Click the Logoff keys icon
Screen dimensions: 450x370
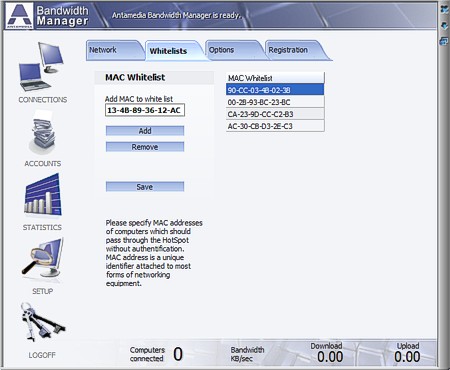tap(42, 322)
